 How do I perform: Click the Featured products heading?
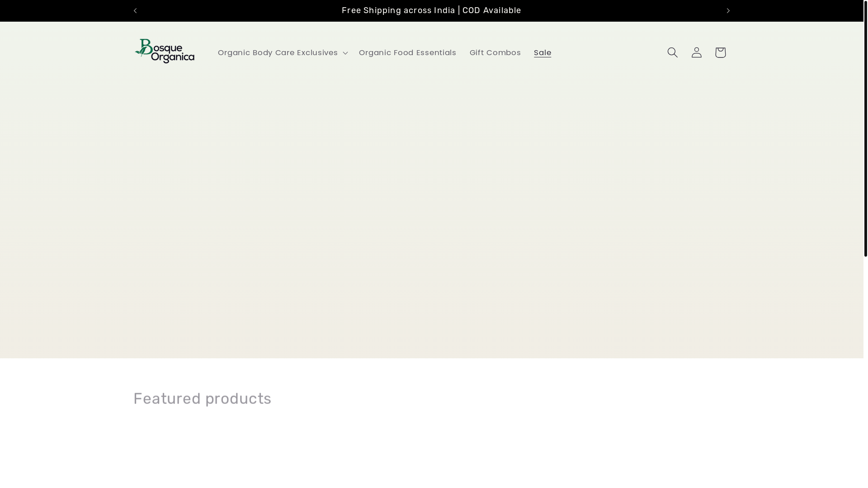click(203, 399)
